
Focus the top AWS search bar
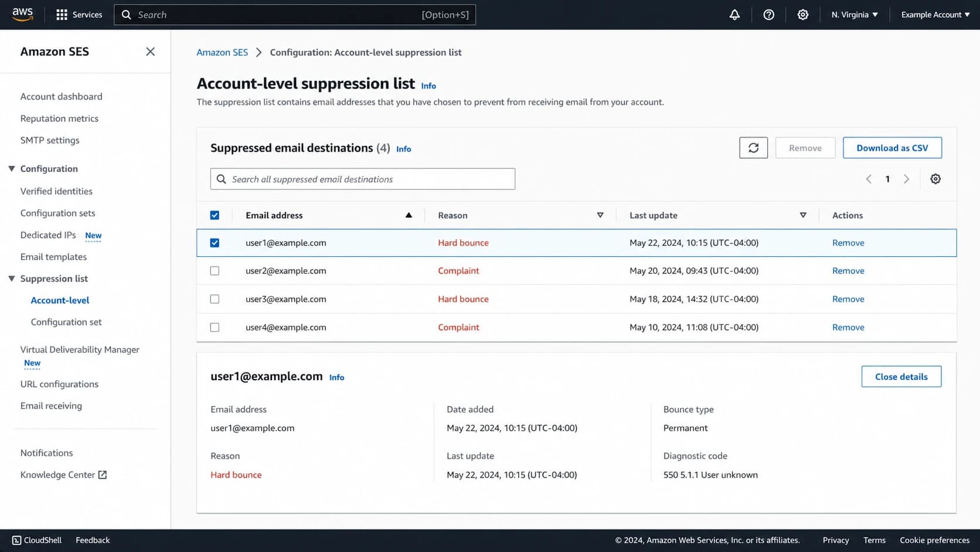click(x=295, y=15)
